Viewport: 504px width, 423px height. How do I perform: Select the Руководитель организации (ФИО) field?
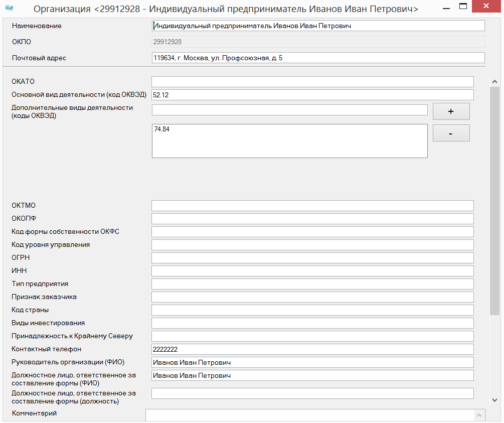point(312,362)
